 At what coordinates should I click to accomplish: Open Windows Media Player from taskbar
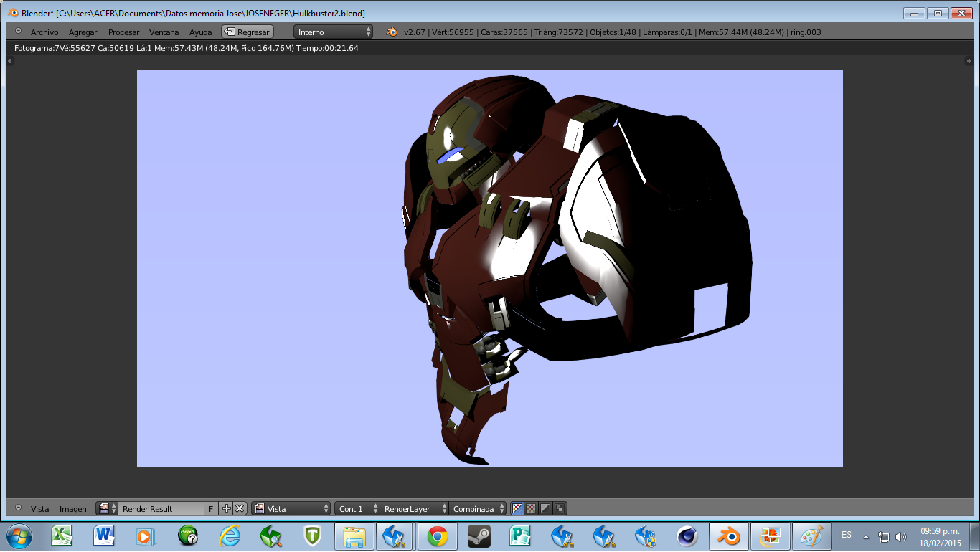click(146, 536)
